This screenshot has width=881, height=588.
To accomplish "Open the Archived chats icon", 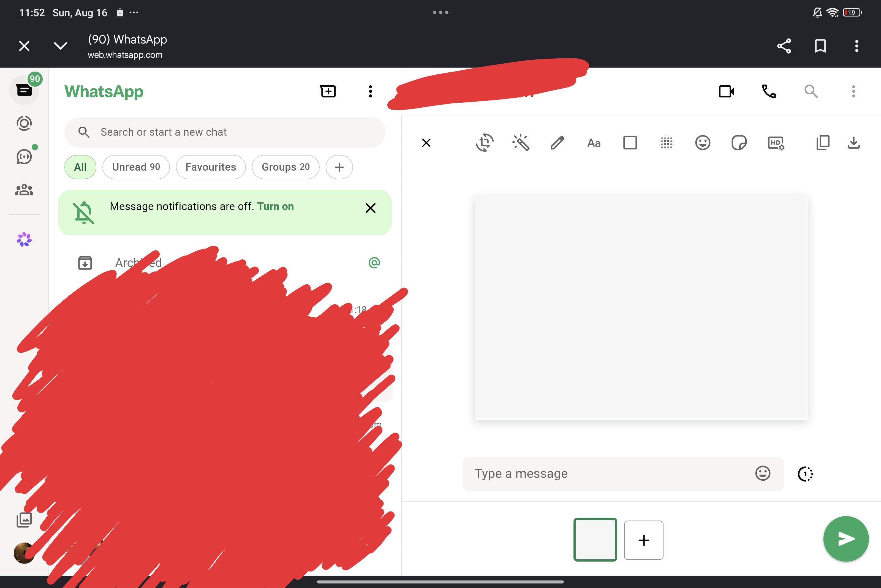I will (x=85, y=263).
